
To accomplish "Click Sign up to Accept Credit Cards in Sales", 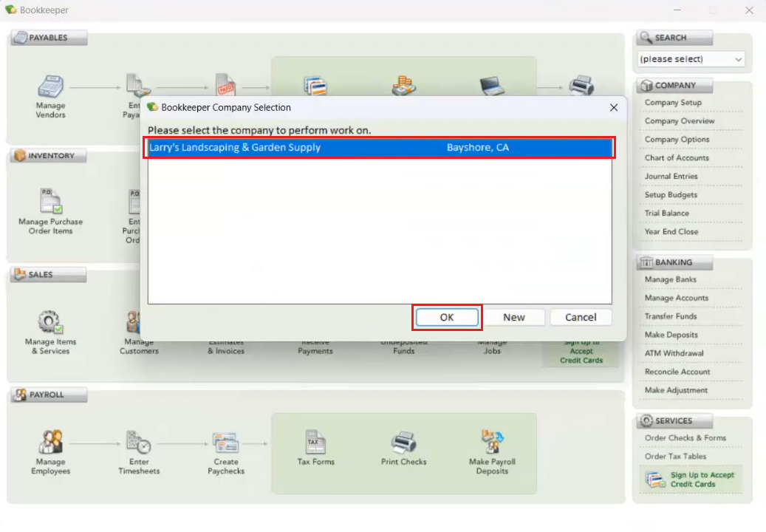I will [581, 352].
